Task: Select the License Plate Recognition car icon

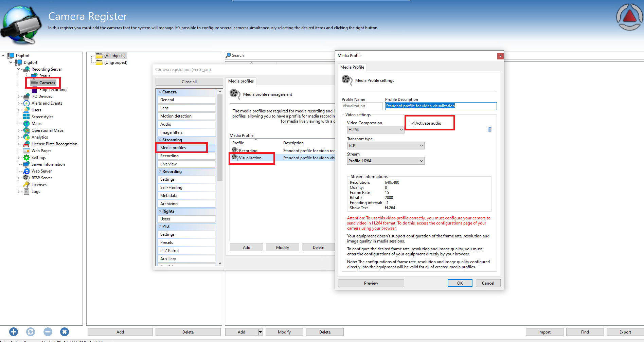Action: [x=26, y=144]
